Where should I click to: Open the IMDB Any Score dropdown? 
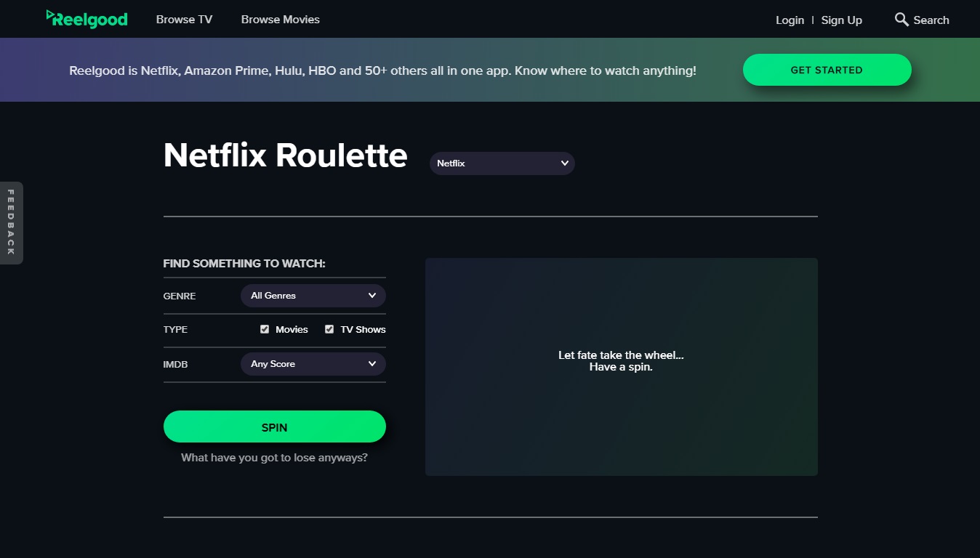[x=313, y=364]
